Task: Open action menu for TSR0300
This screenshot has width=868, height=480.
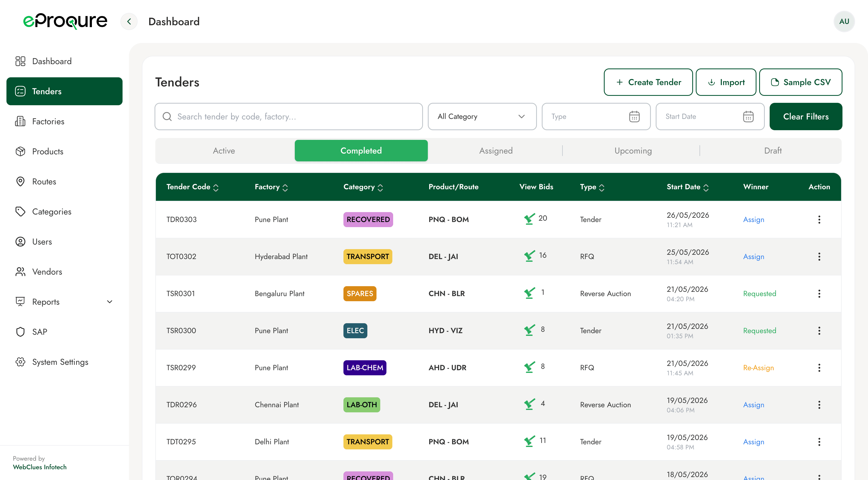Action: [819, 330]
